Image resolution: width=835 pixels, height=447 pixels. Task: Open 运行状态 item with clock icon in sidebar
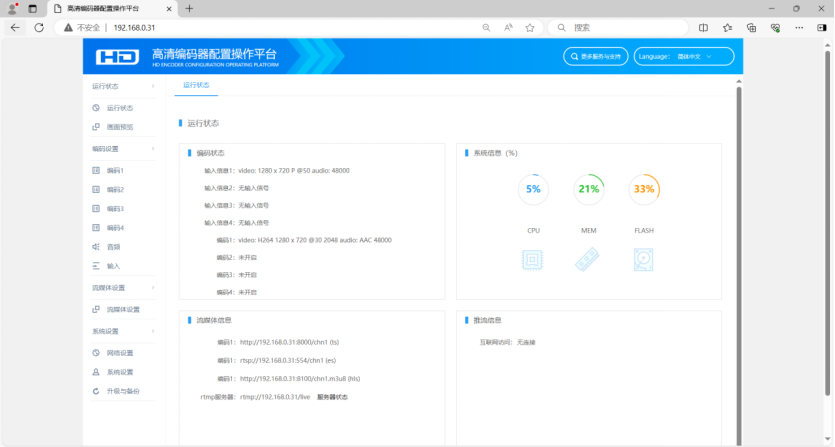tap(112, 108)
